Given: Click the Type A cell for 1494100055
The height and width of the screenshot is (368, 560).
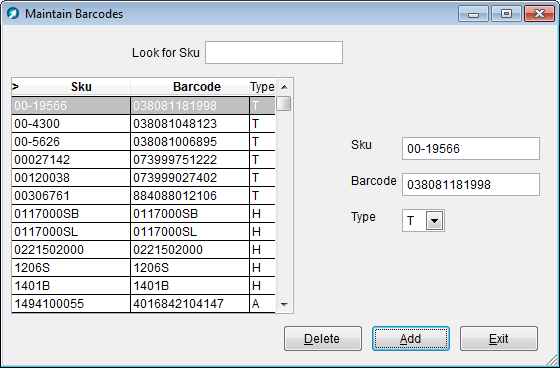Looking at the screenshot, I should [262, 304].
